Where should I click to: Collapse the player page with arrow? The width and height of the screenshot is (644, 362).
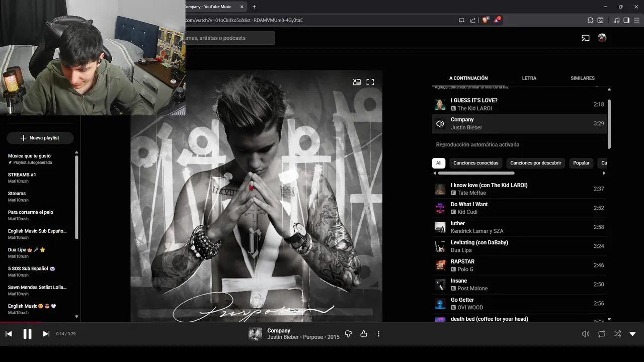[x=632, y=334]
